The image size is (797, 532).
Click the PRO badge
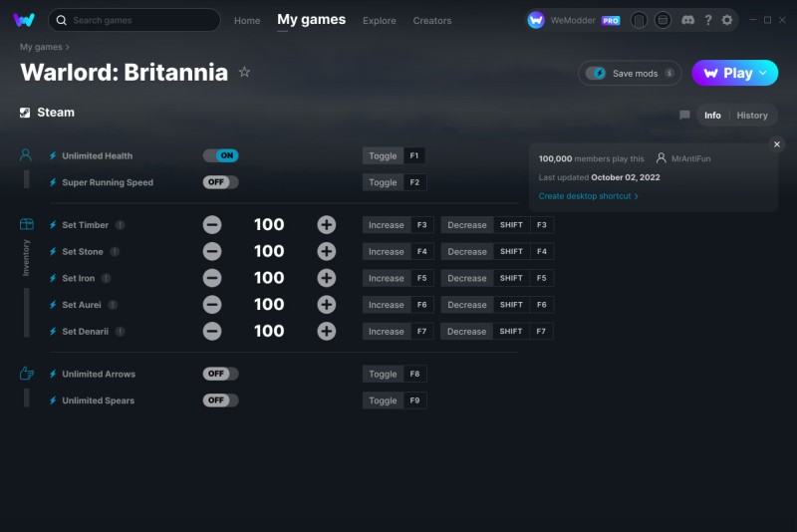[x=611, y=20]
